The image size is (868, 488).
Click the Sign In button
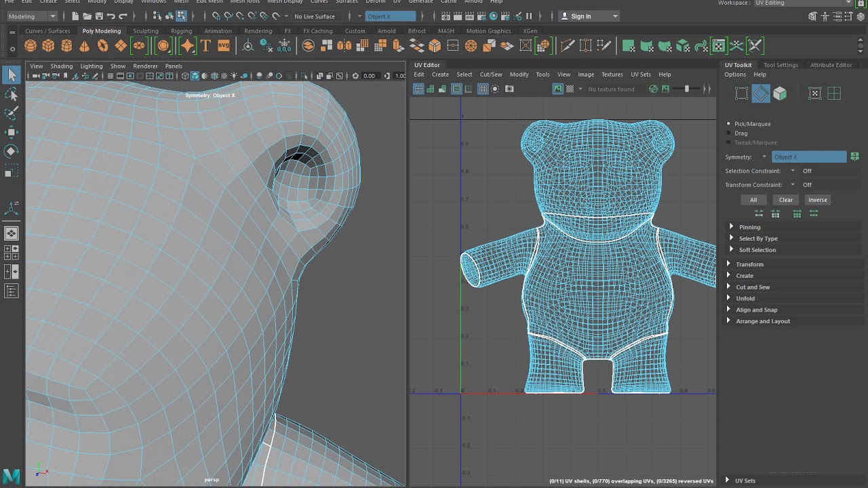coord(588,16)
